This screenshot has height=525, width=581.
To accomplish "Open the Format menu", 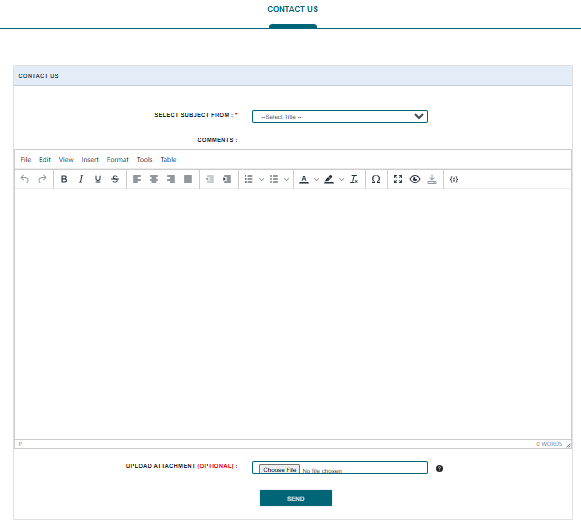I will click(x=117, y=160).
